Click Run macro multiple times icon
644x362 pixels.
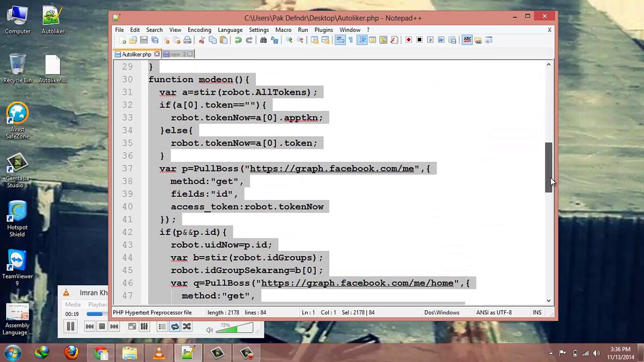click(441, 40)
